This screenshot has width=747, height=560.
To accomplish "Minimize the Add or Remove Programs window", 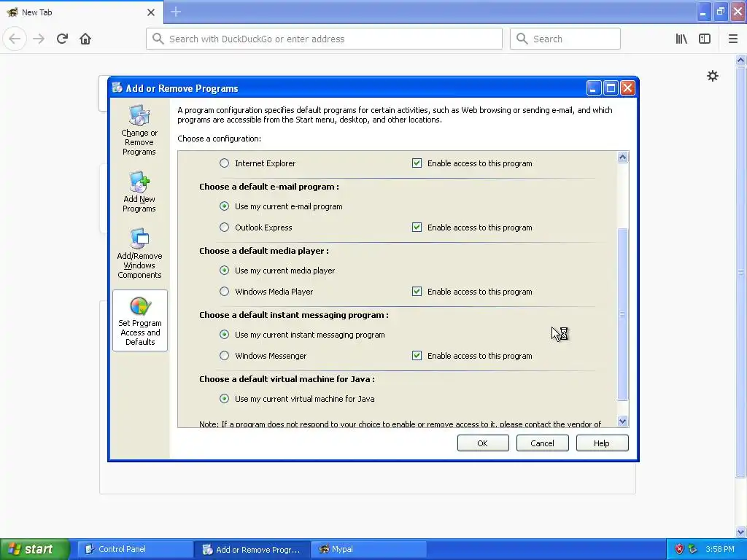I will (593, 88).
